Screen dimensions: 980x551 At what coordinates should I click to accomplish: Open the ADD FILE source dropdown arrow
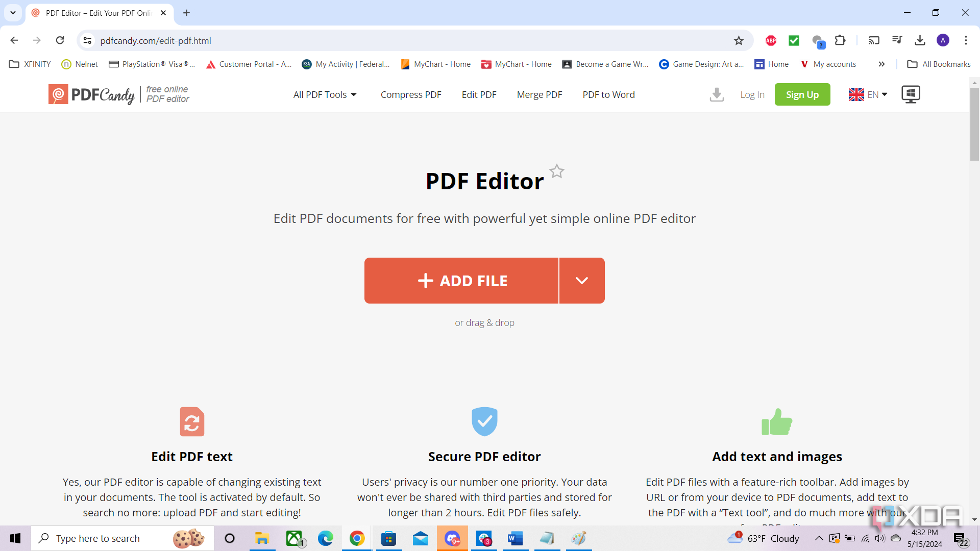(582, 281)
